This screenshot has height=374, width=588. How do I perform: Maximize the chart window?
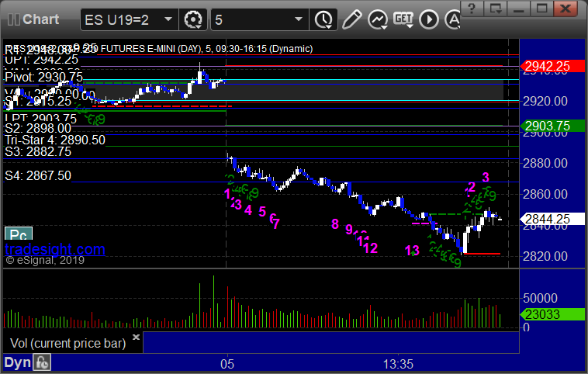point(541,9)
